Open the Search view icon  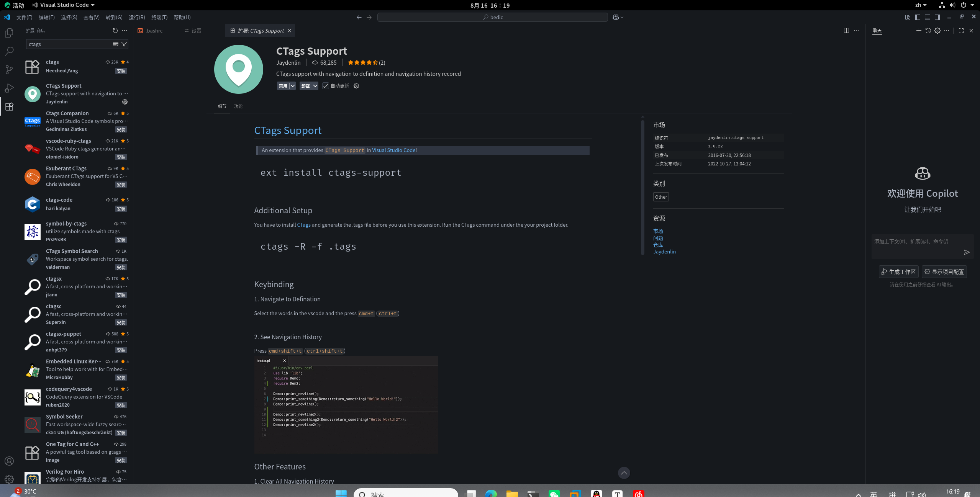pyautogui.click(x=9, y=51)
